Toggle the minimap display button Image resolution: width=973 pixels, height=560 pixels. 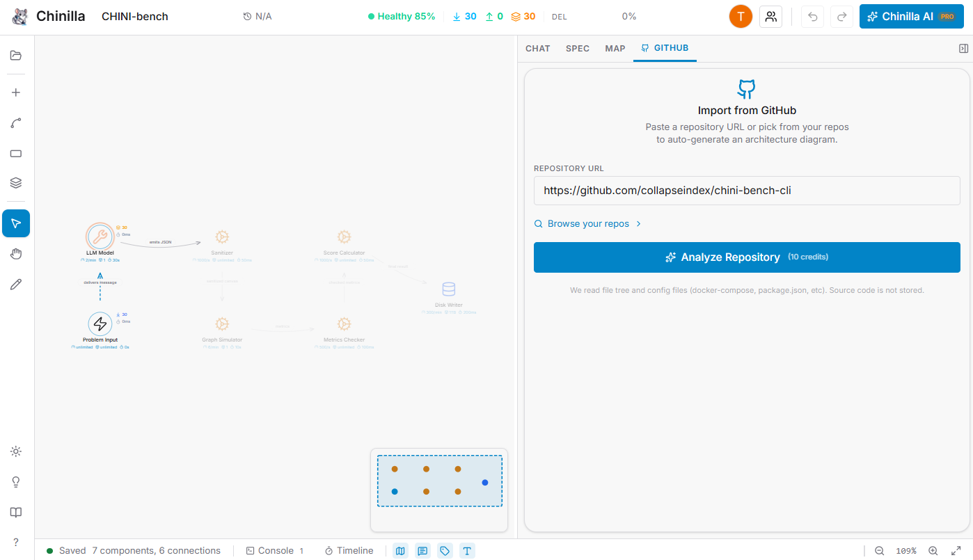(x=400, y=551)
